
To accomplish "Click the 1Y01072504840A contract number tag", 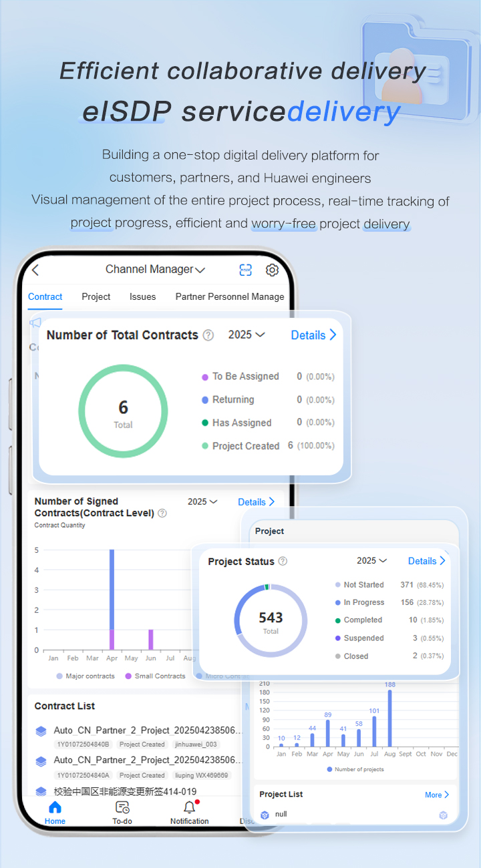I will click(x=83, y=775).
